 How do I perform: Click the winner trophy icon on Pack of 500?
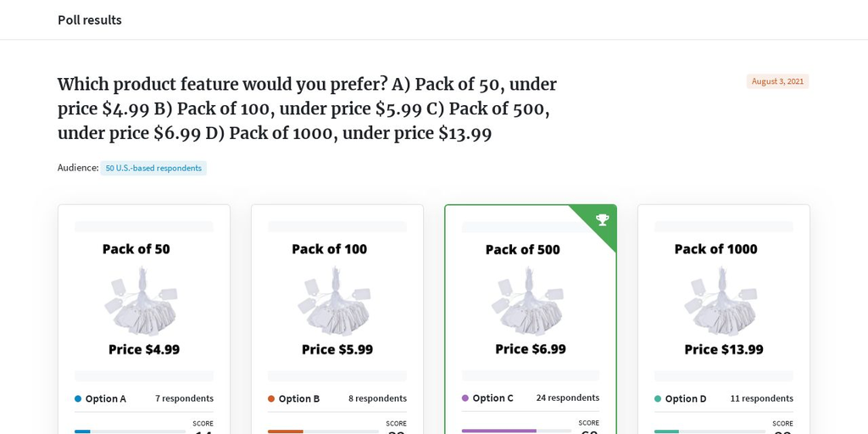(x=603, y=220)
